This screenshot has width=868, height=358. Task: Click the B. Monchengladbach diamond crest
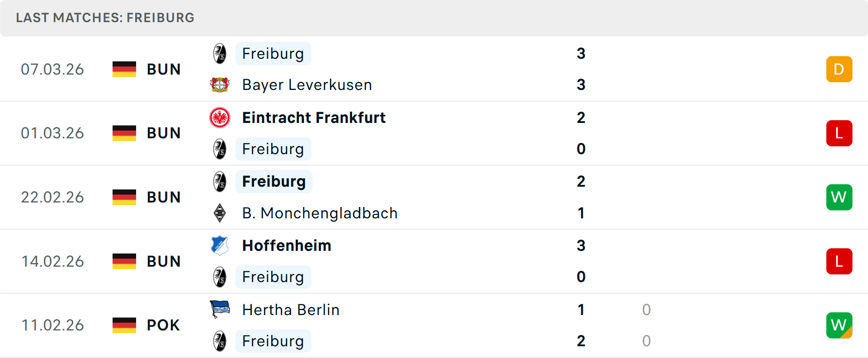tap(220, 213)
